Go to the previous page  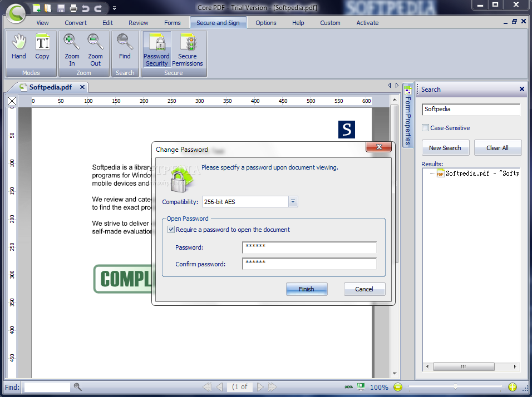(219, 387)
